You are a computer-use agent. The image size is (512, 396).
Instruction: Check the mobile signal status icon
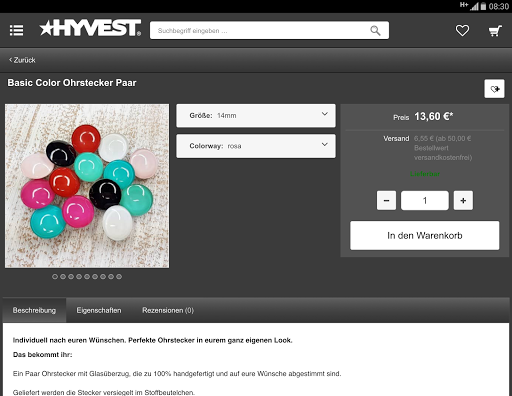point(474,6)
